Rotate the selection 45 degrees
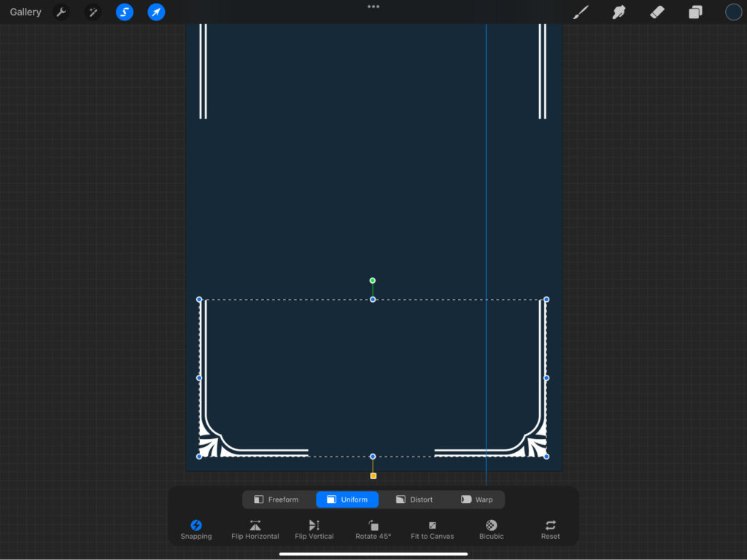Image resolution: width=747 pixels, height=560 pixels. coord(373,529)
